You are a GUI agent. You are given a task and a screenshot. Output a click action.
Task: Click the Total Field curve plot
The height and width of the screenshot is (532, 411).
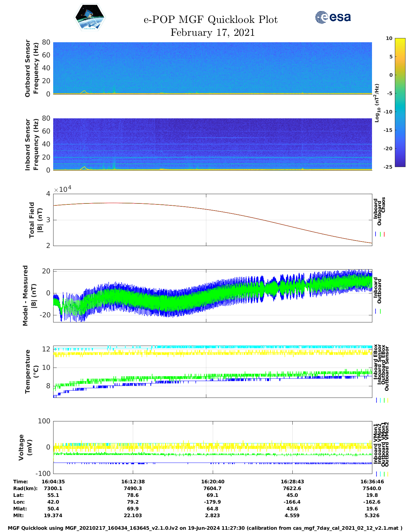point(212,220)
